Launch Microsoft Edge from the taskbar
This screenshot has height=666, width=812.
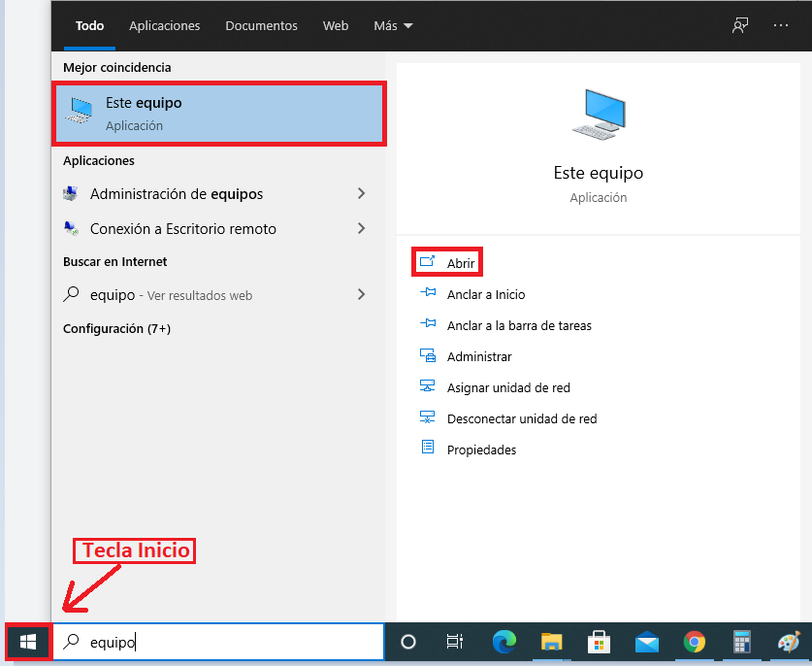point(503,642)
